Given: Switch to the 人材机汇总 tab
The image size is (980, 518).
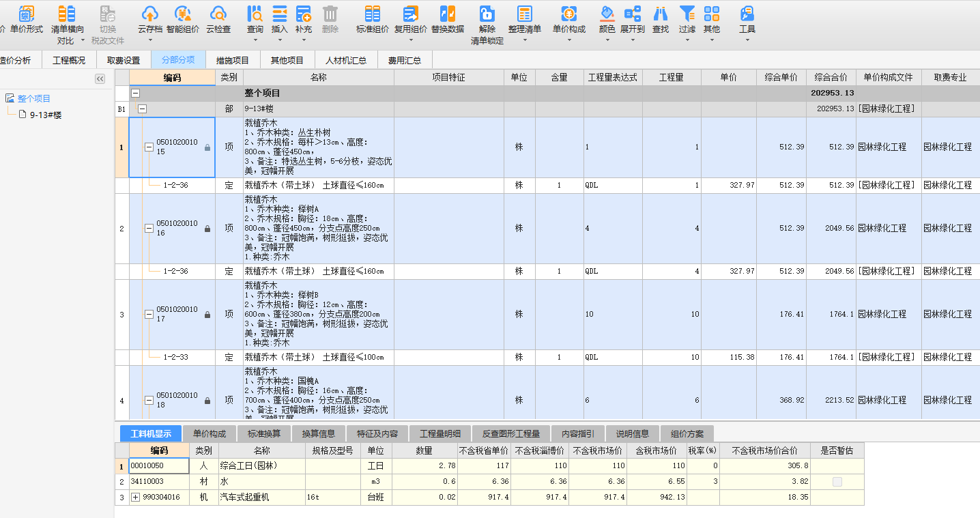Looking at the screenshot, I should pyautogui.click(x=346, y=60).
